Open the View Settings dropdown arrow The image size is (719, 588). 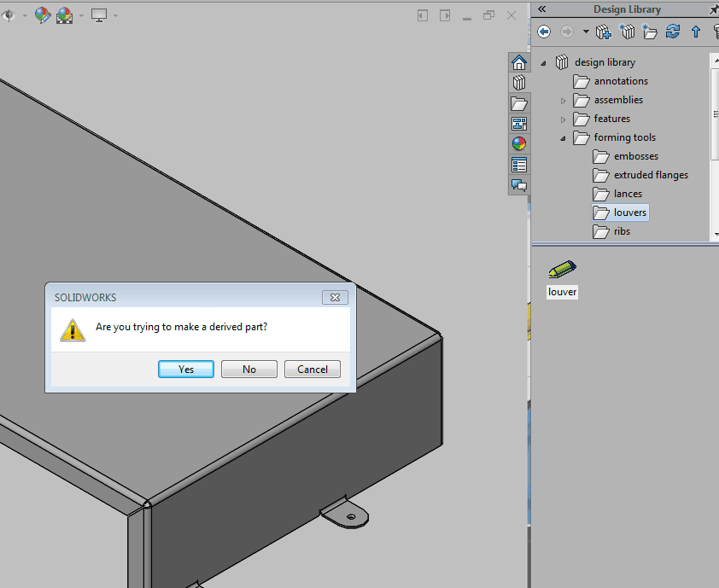[115, 15]
